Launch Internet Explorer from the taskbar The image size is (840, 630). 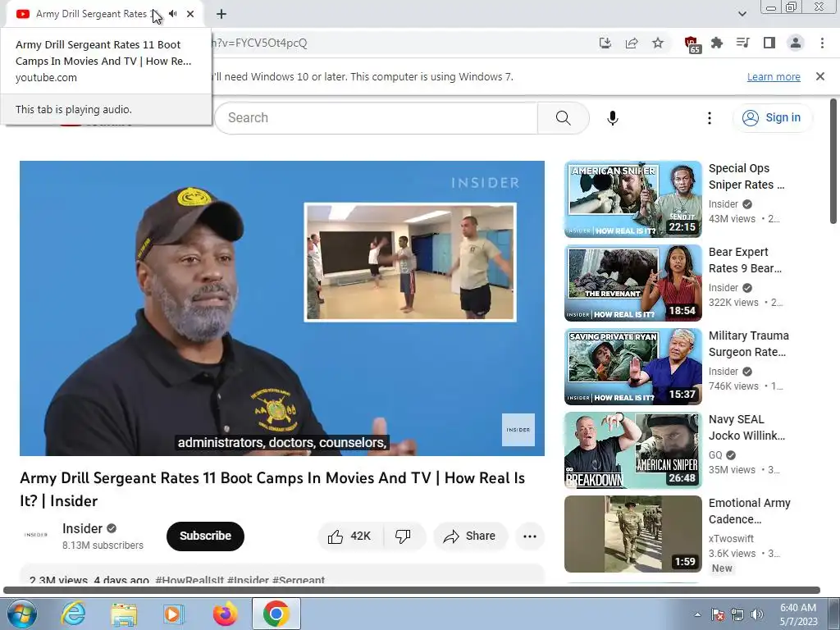[73, 614]
